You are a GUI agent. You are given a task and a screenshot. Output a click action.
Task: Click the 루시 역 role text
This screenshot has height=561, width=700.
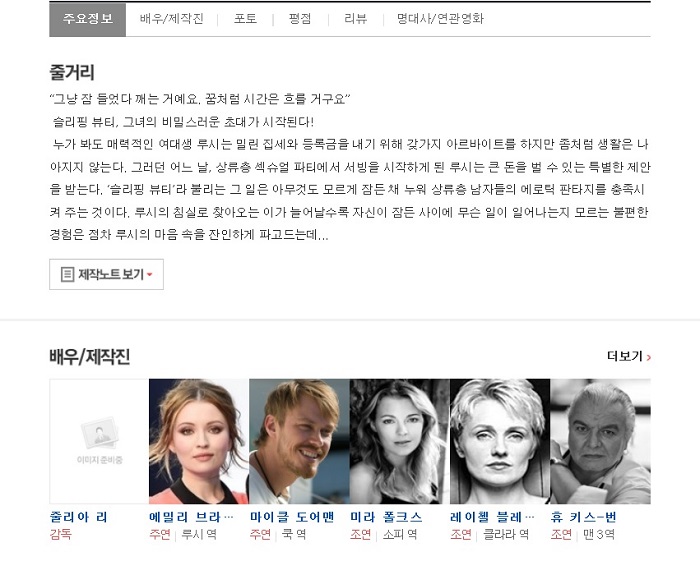click(199, 534)
